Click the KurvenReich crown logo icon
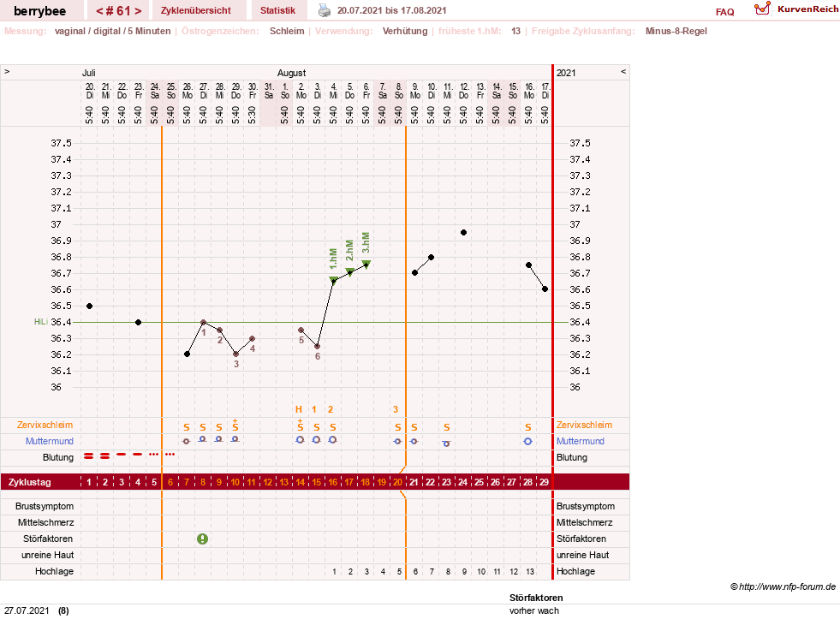This screenshot has height=631, width=840. 762,9
